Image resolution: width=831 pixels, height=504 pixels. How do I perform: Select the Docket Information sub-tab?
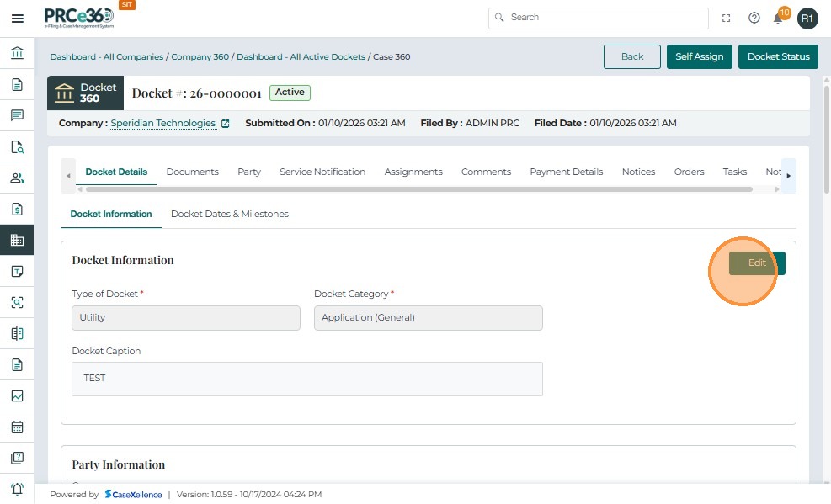pos(111,215)
